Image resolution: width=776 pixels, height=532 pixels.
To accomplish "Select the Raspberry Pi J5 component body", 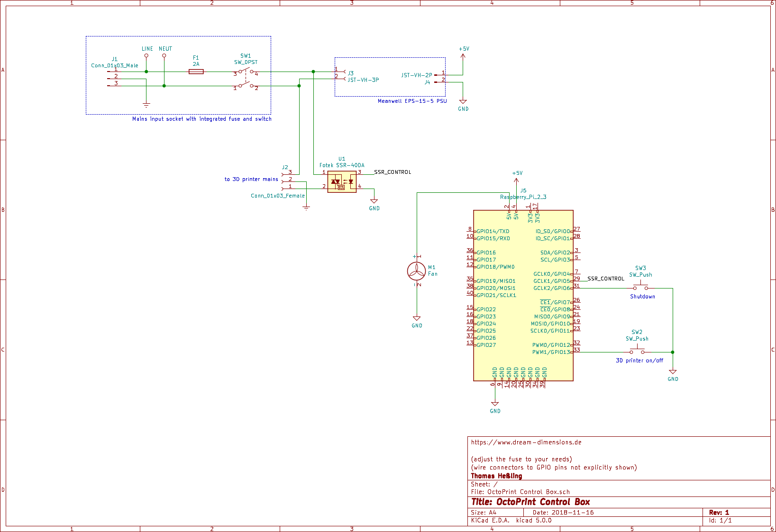I will 523,296.
